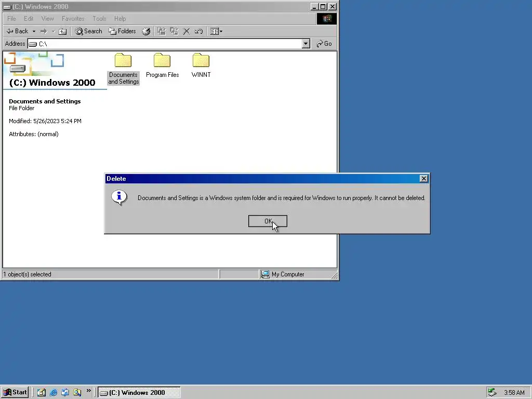Image resolution: width=532 pixels, height=399 pixels.
Task: Click the '(C:) Windows 2000' heading in left pane
Action: pyautogui.click(x=52, y=83)
